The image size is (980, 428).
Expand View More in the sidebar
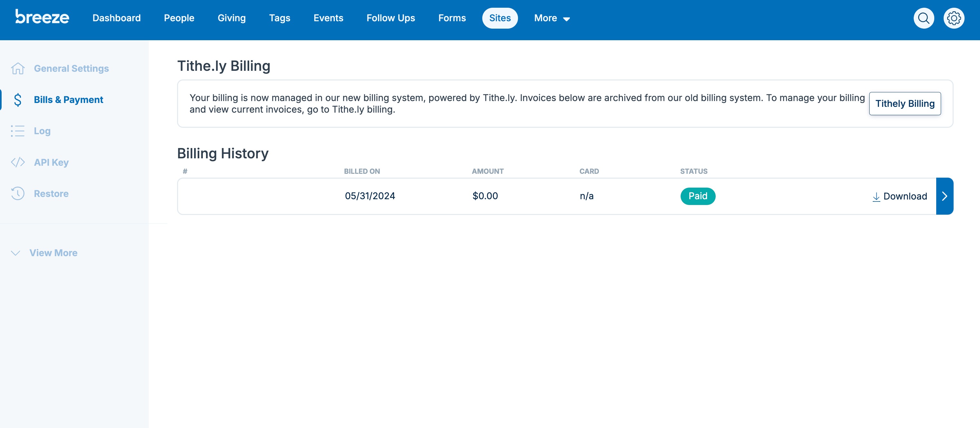(53, 252)
